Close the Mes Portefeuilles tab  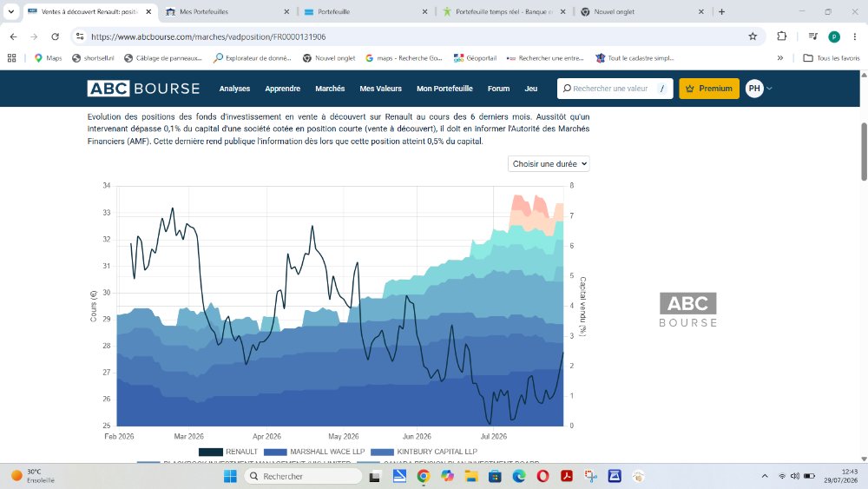coord(286,11)
